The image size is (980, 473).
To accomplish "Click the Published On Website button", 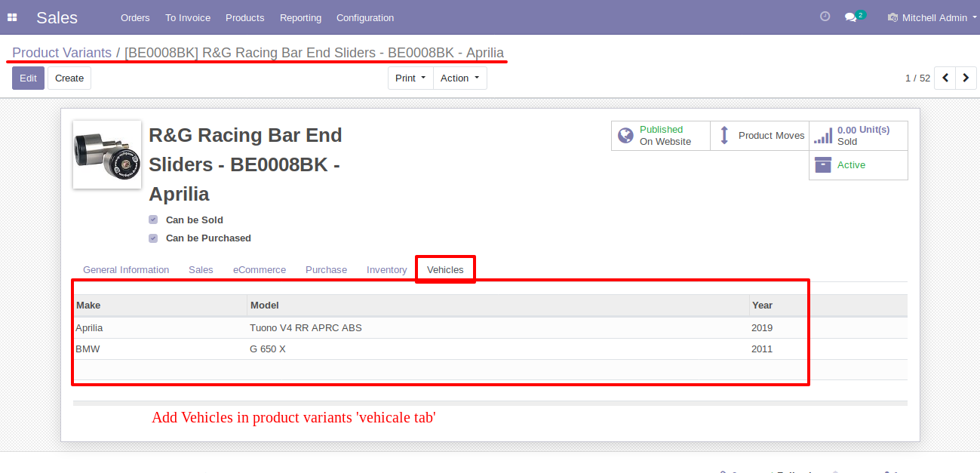I will tap(661, 136).
